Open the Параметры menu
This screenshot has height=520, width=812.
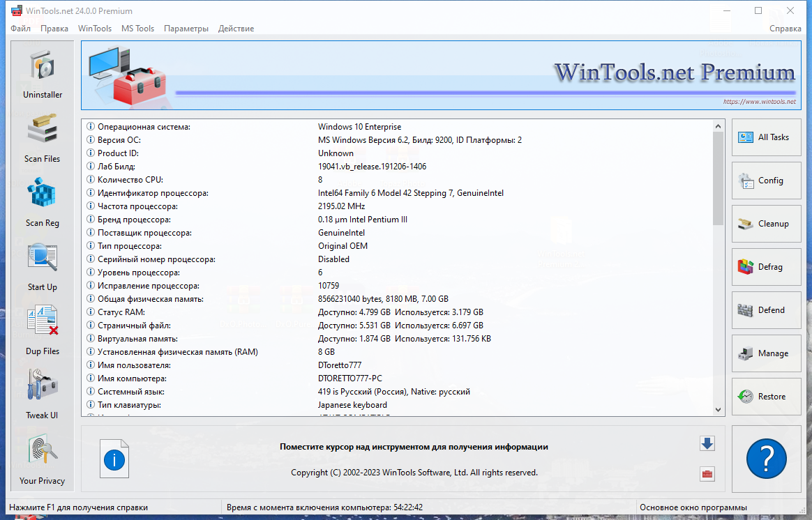[186, 29]
